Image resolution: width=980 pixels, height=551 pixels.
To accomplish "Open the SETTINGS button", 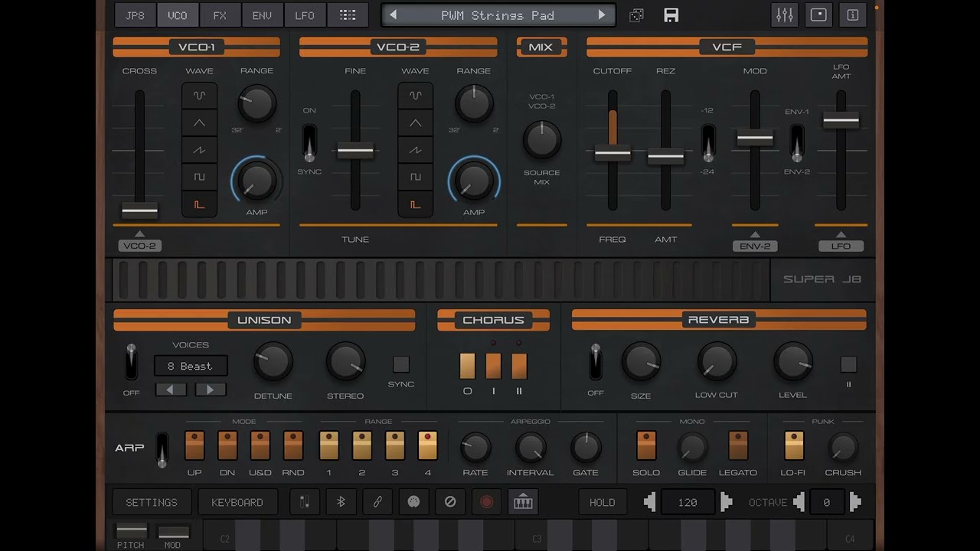I will pos(152,502).
